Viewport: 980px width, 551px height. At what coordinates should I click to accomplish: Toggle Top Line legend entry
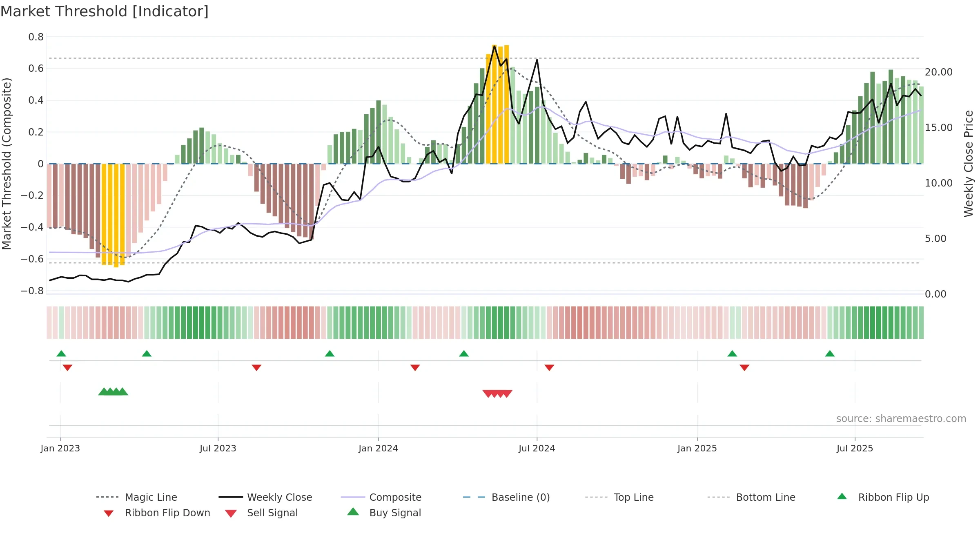[x=619, y=497]
